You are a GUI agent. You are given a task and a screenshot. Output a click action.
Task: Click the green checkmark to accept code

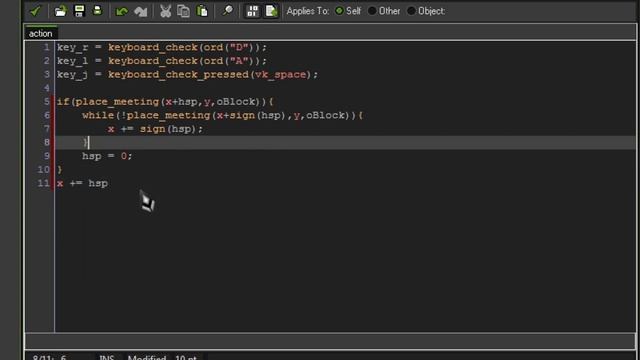(36, 11)
